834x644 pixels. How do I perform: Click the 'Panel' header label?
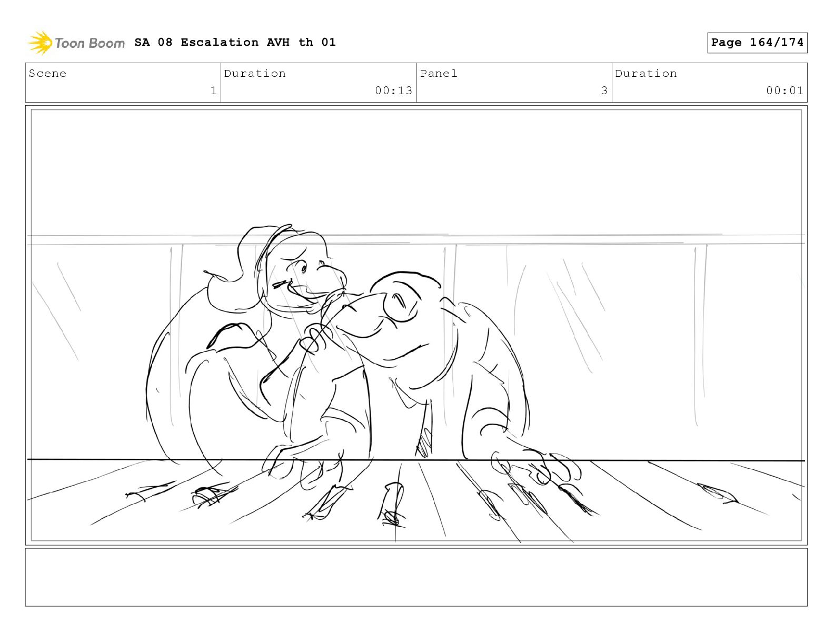[x=439, y=74]
